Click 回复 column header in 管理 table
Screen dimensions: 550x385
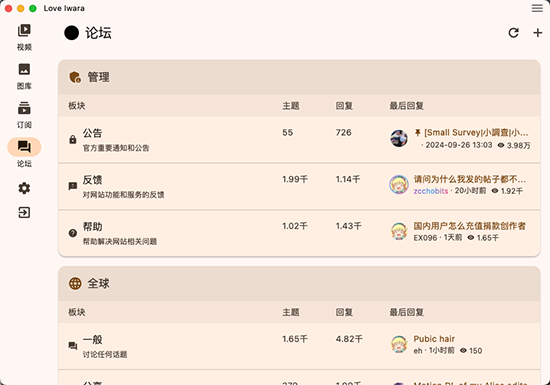pyautogui.click(x=344, y=106)
